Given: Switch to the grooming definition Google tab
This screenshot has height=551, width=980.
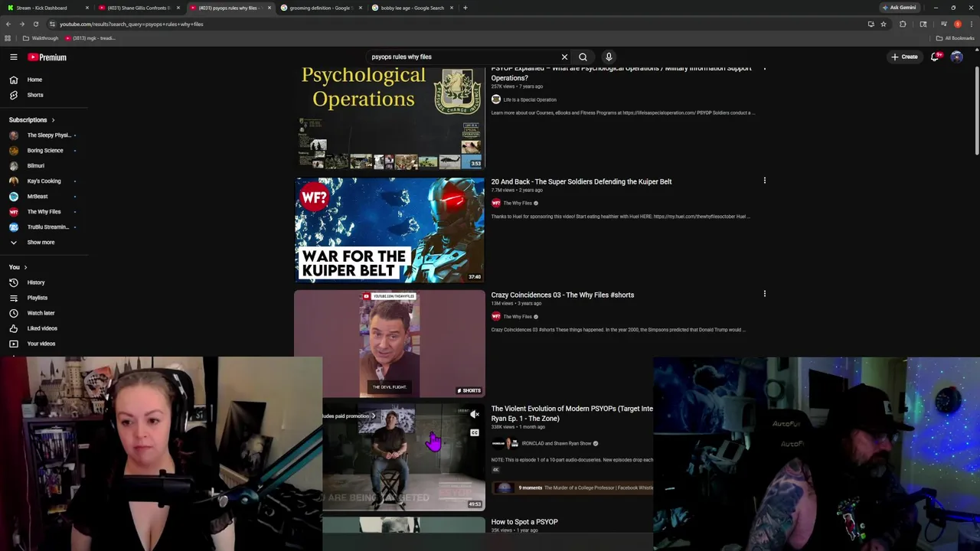Looking at the screenshot, I should coord(320,8).
